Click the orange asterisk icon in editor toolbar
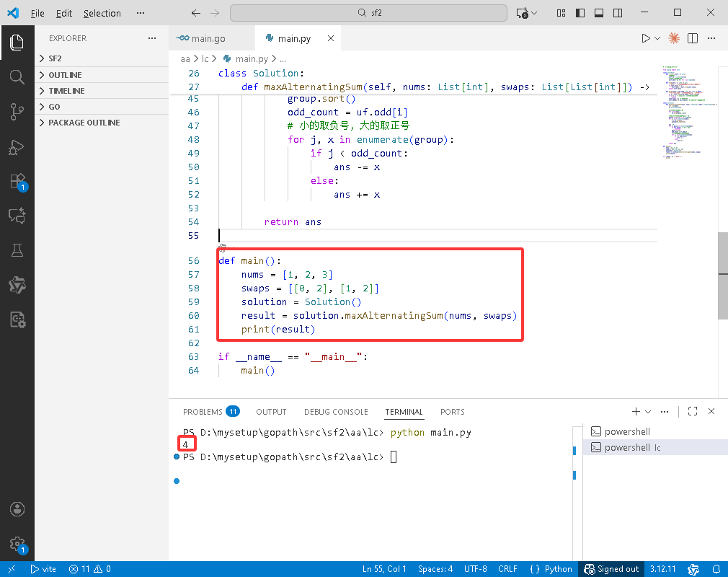The image size is (728, 577). (674, 38)
